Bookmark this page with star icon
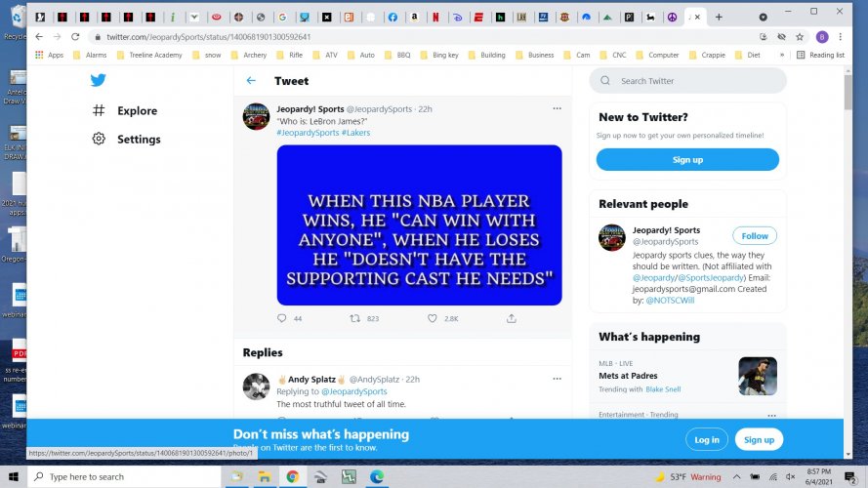The image size is (868, 488). 800,37
